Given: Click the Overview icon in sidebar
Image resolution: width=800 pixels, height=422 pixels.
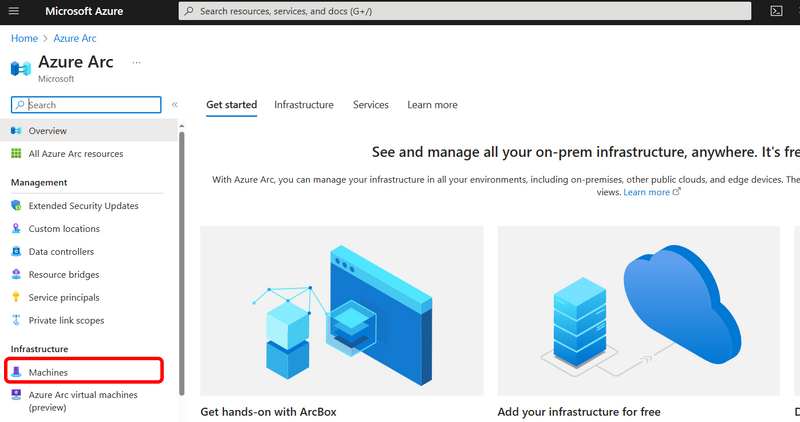Looking at the screenshot, I should pos(16,131).
